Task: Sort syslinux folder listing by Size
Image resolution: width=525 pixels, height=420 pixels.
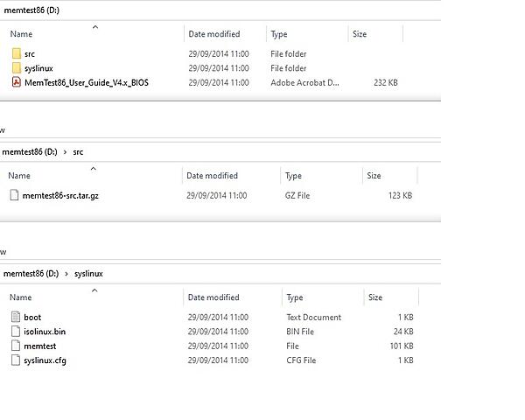Action: click(x=375, y=297)
